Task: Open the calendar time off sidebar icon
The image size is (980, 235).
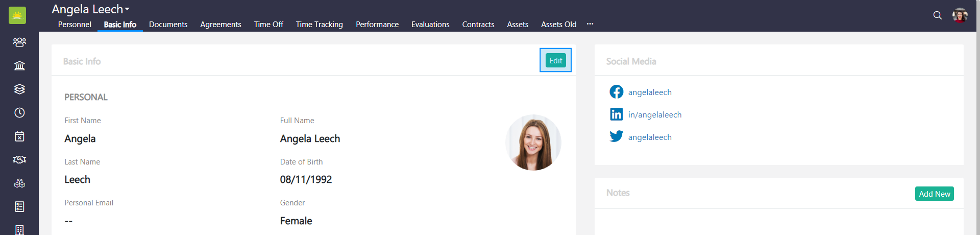Action: [x=19, y=136]
